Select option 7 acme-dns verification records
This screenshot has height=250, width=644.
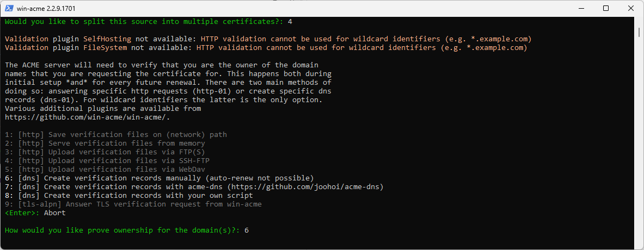194,187
